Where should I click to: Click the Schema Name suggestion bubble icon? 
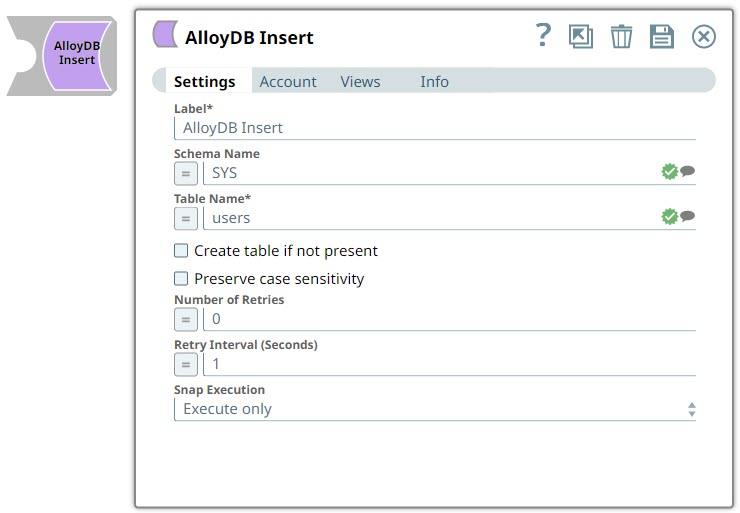[x=688, y=172]
